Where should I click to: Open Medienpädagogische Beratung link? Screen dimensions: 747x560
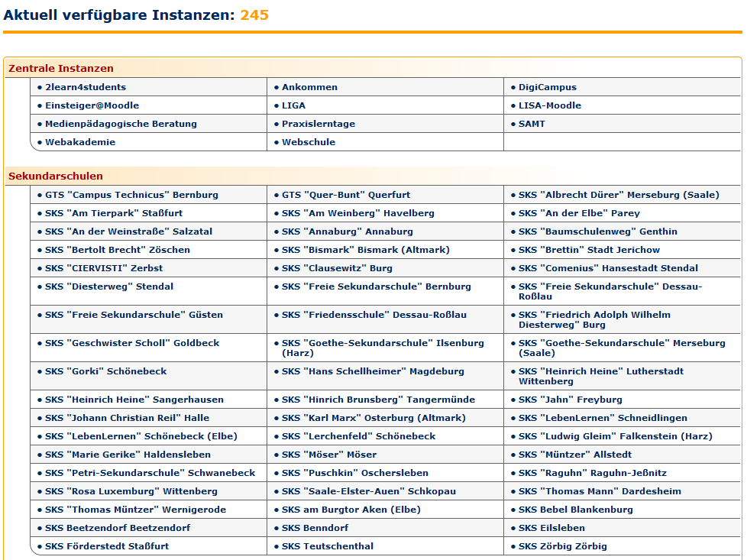[121, 124]
